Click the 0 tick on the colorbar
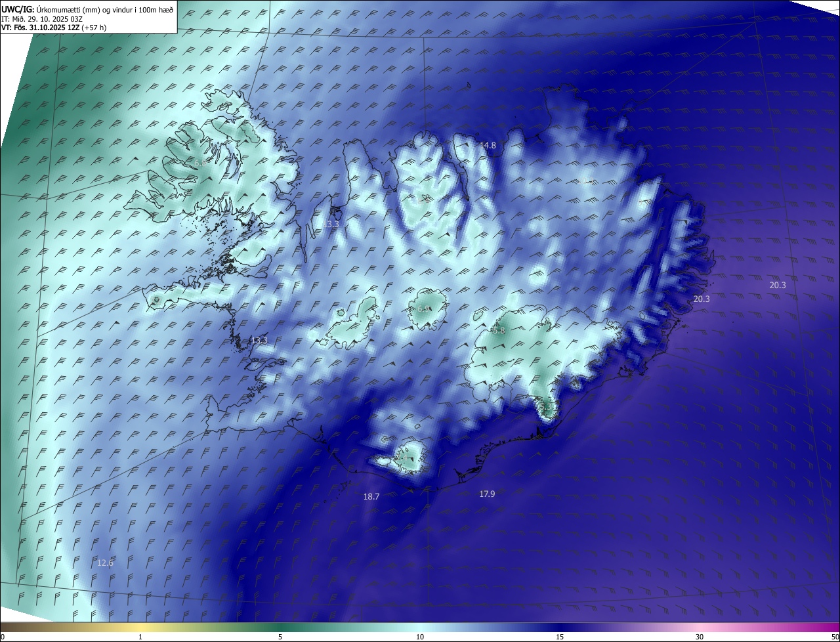 coord(2,637)
